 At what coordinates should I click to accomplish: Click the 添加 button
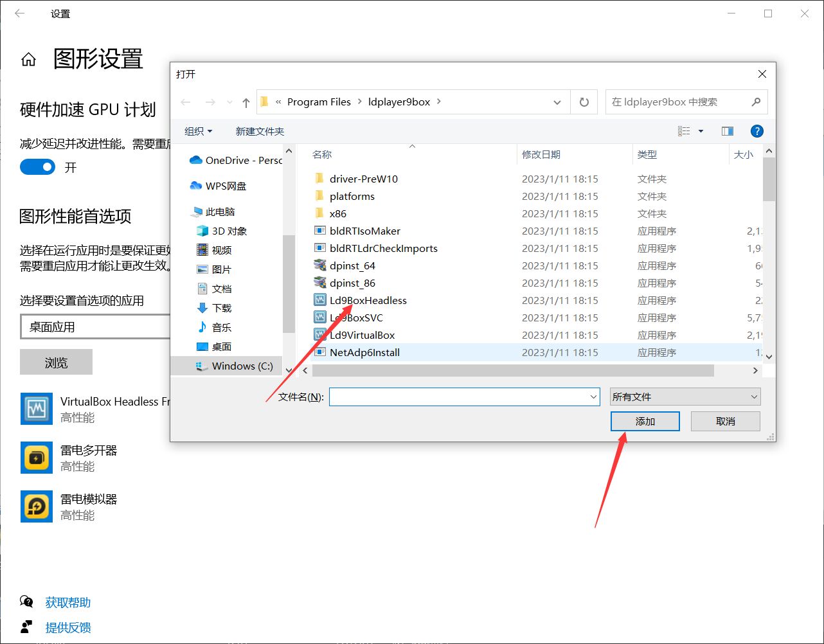click(x=645, y=421)
